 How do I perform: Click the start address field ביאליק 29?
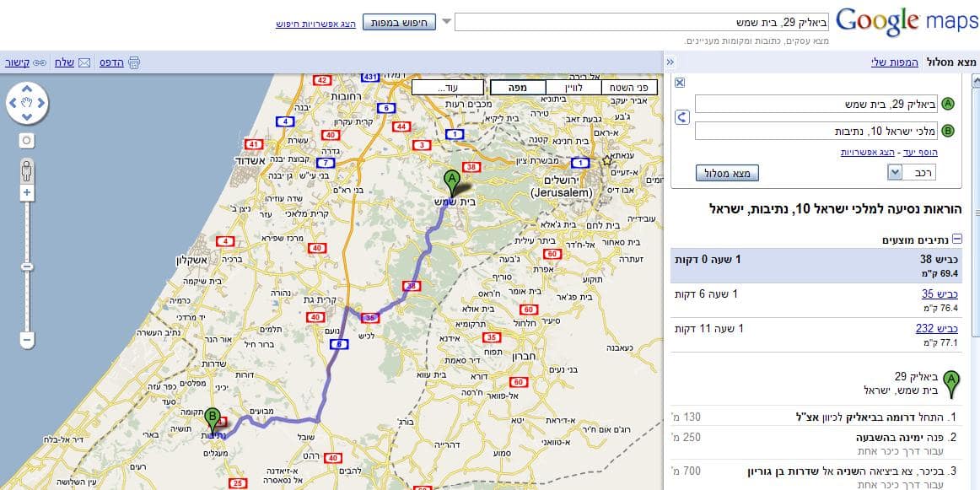[816, 104]
